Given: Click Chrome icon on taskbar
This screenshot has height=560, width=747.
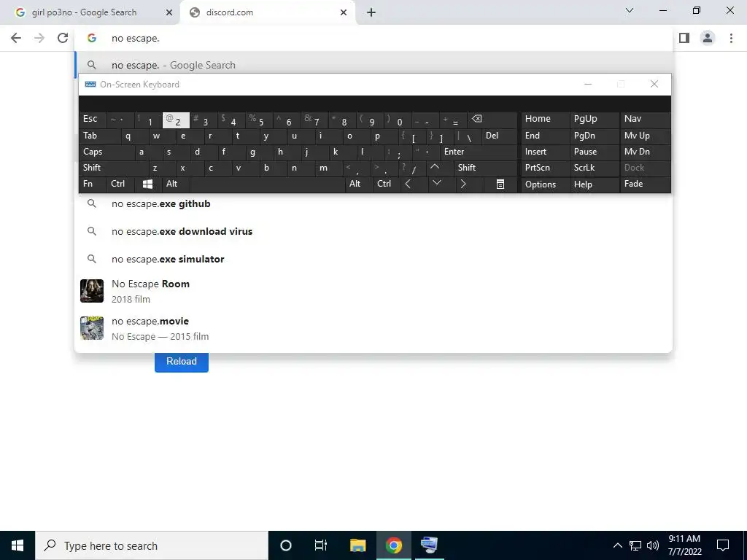Looking at the screenshot, I should (x=394, y=545).
